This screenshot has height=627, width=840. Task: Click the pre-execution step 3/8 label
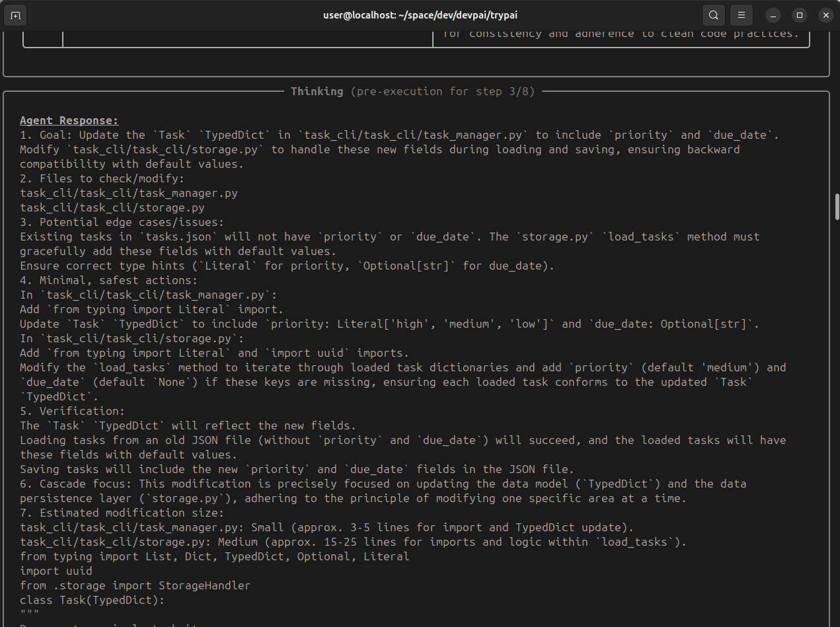pos(442,91)
